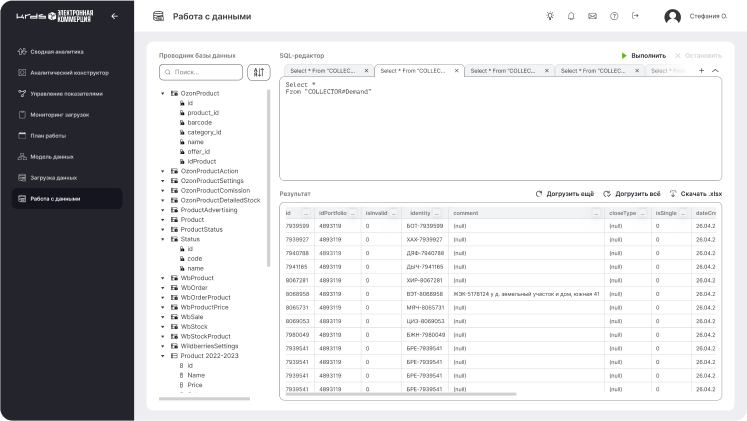Viewport: 747px width, 421px height.
Task: Collapse the OzonProduct table node
Action: (x=163, y=93)
